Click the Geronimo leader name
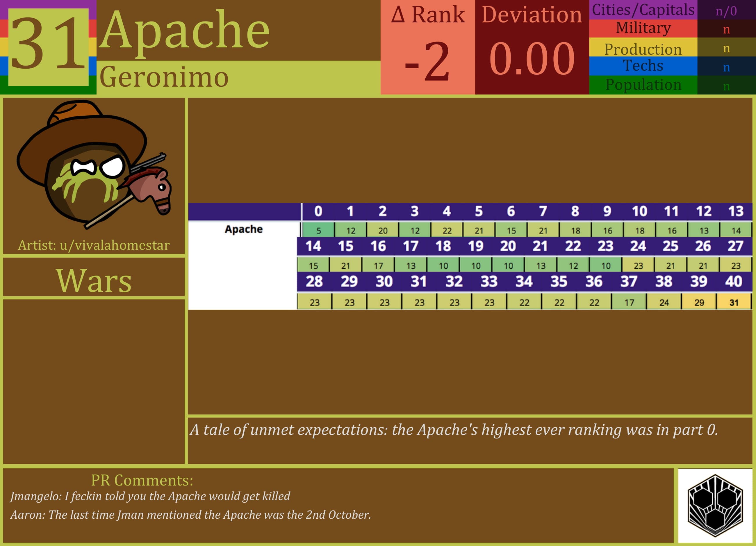The height and width of the screenshot is (546, 756). pos(164,77)
